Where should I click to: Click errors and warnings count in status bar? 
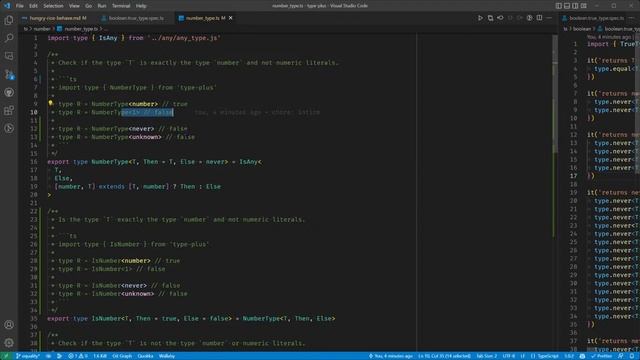click(x=78, y=356)
